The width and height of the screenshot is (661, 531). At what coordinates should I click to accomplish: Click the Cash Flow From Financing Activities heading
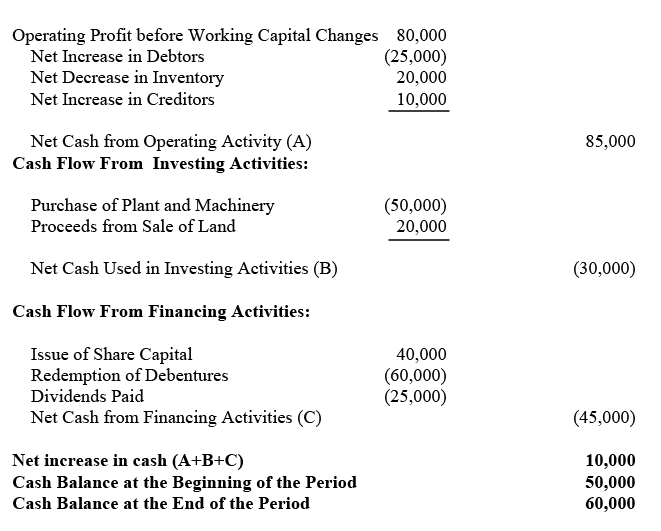pos(160,311)
